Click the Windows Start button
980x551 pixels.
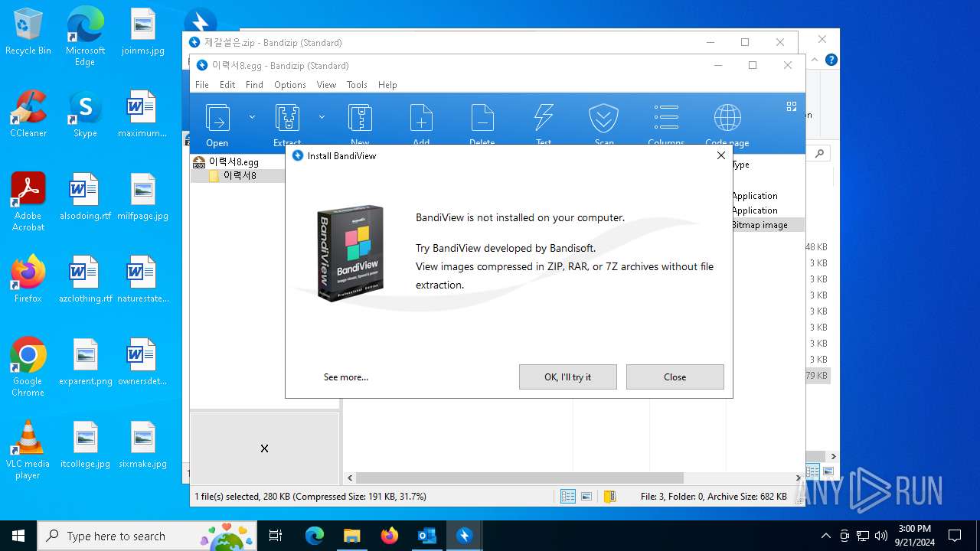[18, 536]
